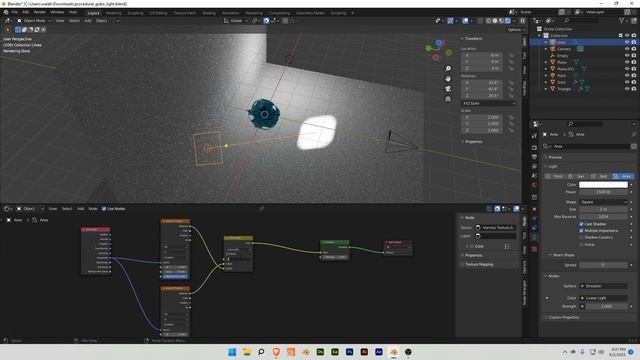The image size is (640, 360).
Task: Open the Brave browser taskbar icon
Action: [x=276, y=352]
